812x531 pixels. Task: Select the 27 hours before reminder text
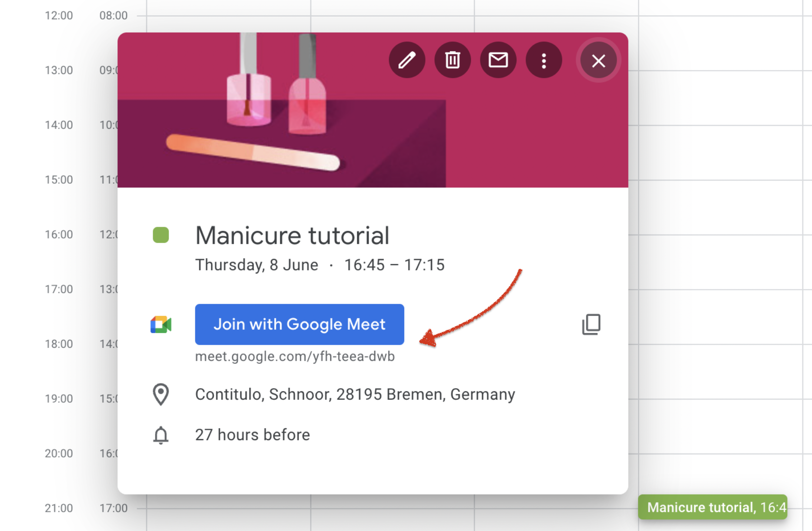pyautogui.click(x=252, y=435)
